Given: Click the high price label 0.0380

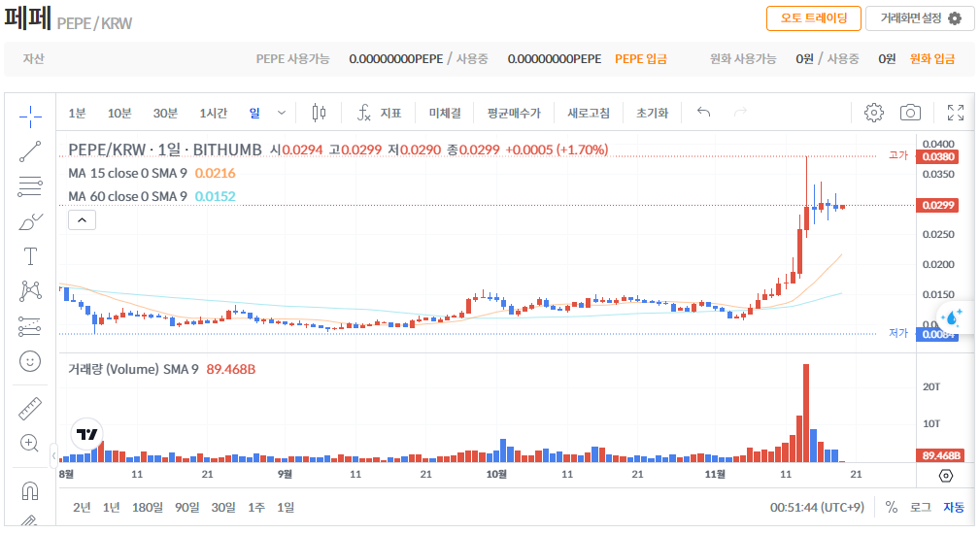Looking at the screenshot, I should (937, 156).
